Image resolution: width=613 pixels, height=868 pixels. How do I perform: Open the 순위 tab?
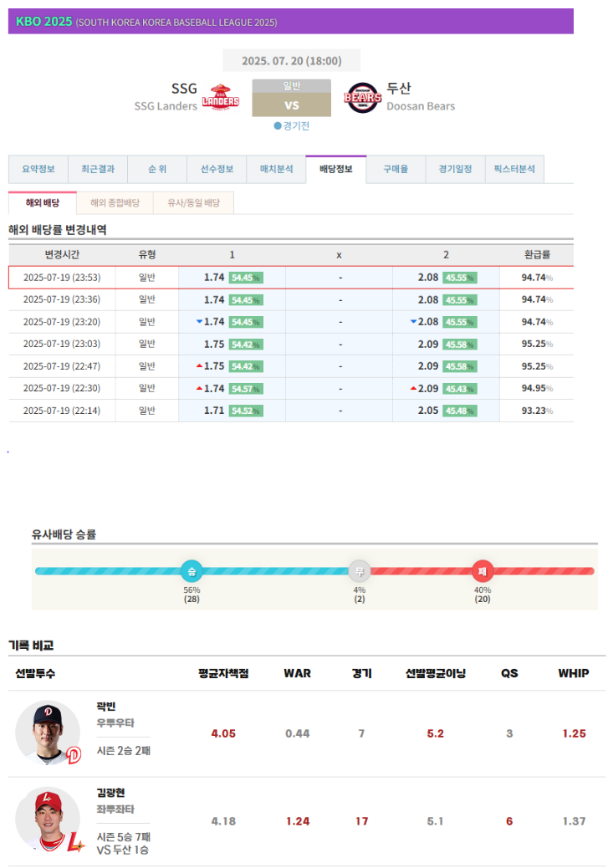click(157, 170)
